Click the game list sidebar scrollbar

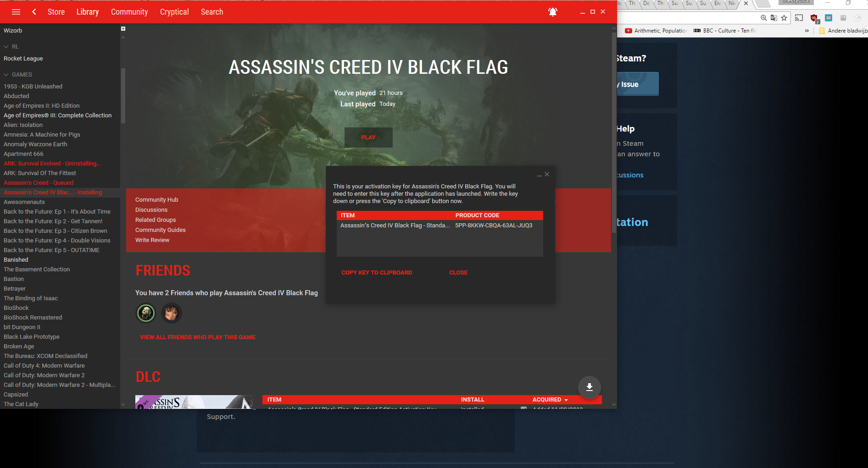pyautogui.click(x=123, y=96)
